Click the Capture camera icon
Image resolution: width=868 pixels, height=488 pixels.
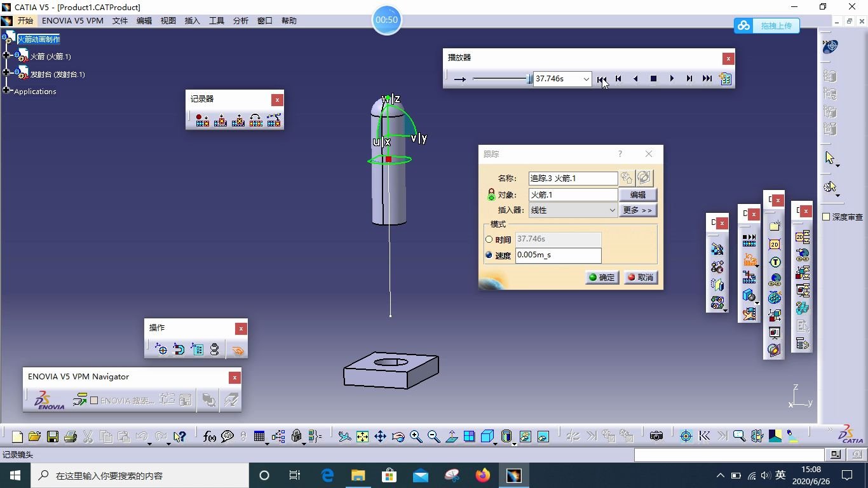coord(656,436)
